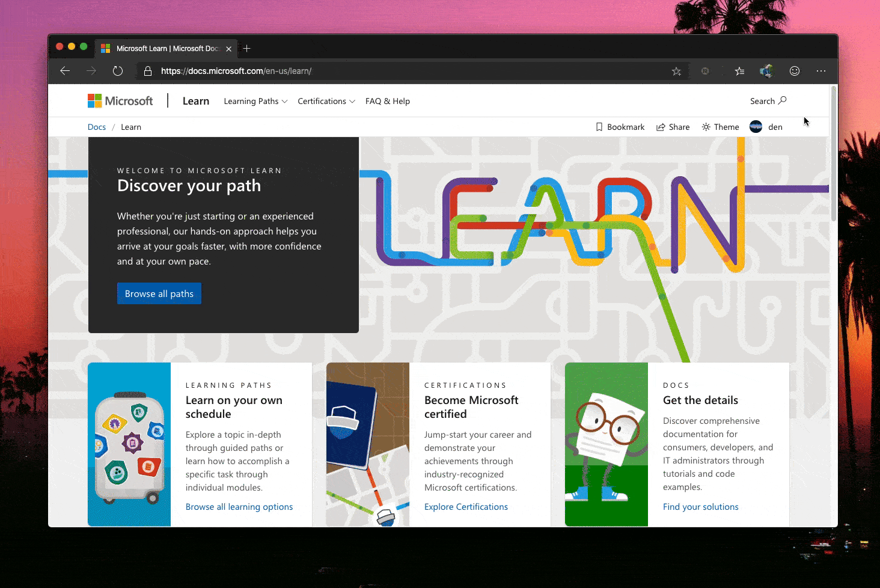Expand the Certifications dropdown
880x588 pixels.
[x=326, y=101]
